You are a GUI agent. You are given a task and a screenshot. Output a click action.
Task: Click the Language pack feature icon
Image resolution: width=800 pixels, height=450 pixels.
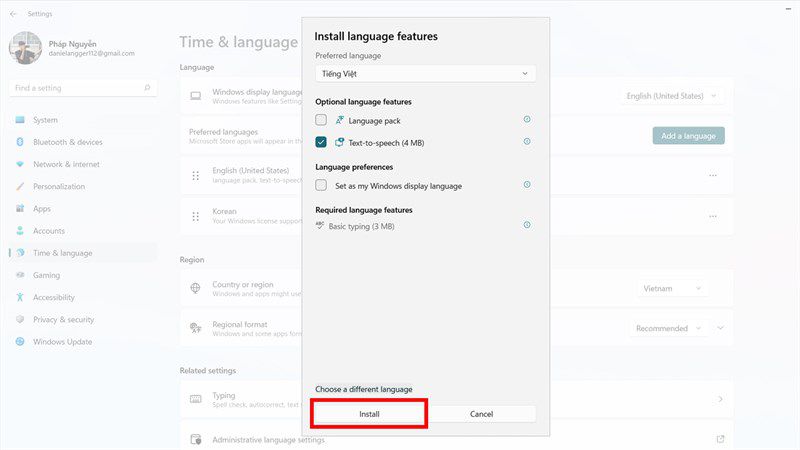coord(339,120)
